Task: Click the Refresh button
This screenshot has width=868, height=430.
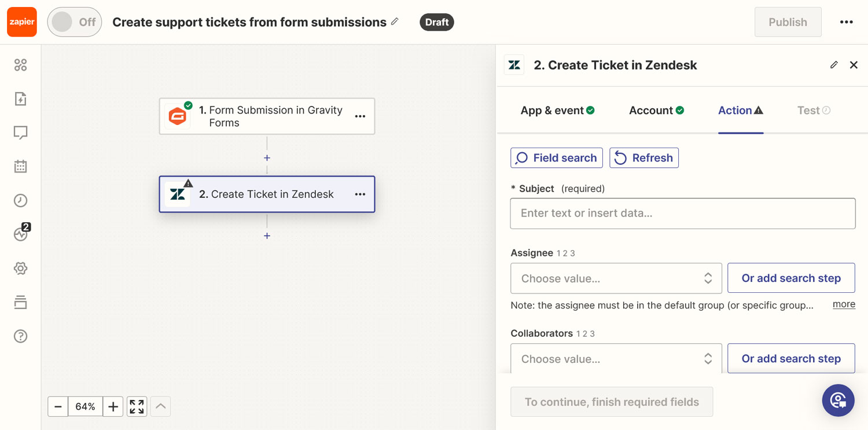Action: 644,158
